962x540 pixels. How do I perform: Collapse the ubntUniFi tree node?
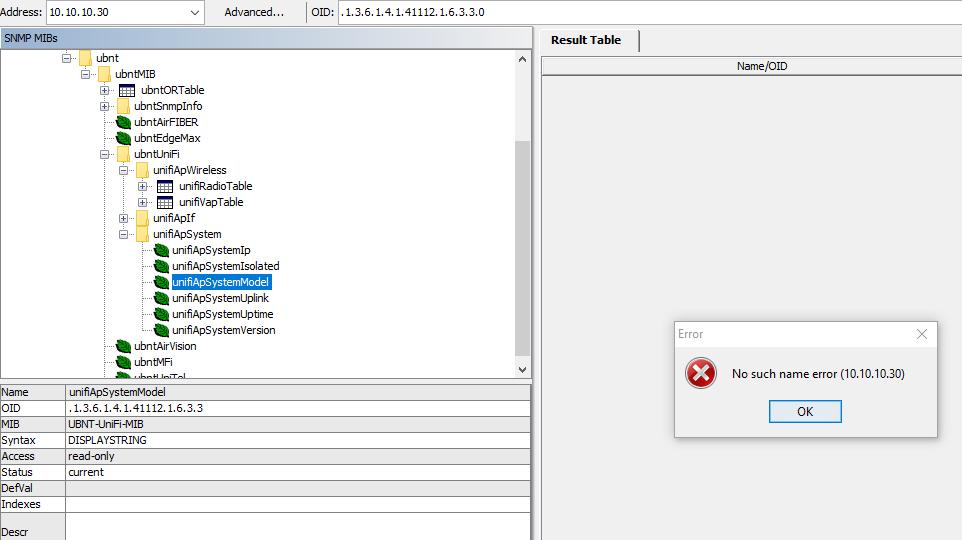click(105, 154)
